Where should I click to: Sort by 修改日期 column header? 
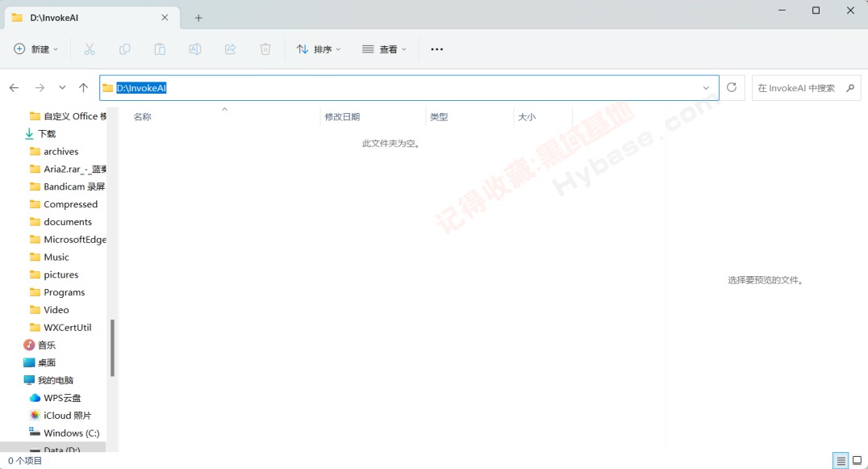tap(342, 117)
